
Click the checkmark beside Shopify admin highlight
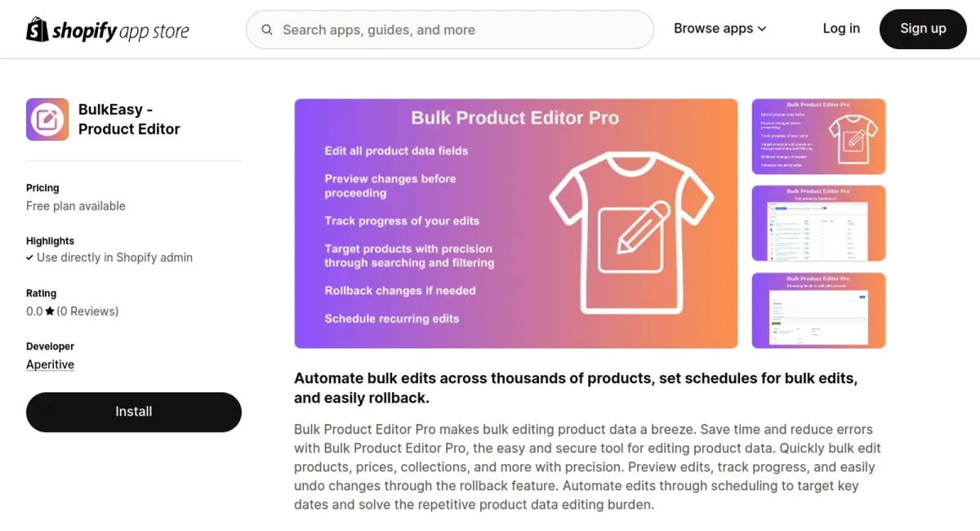[x=30, y=257]
